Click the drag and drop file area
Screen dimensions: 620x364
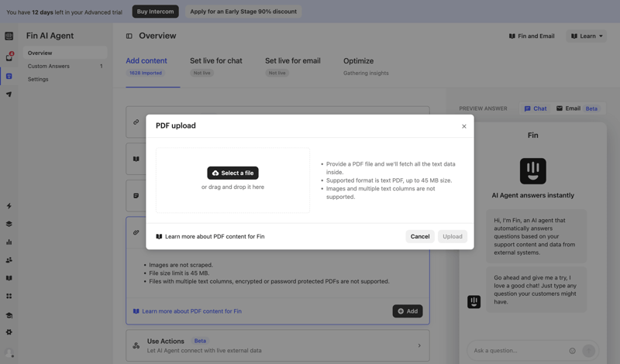tap(232, 180)
